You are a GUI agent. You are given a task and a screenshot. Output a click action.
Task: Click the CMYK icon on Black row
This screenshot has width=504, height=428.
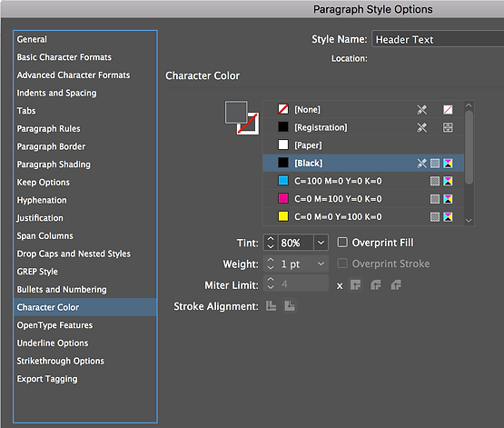click(448, 164)
